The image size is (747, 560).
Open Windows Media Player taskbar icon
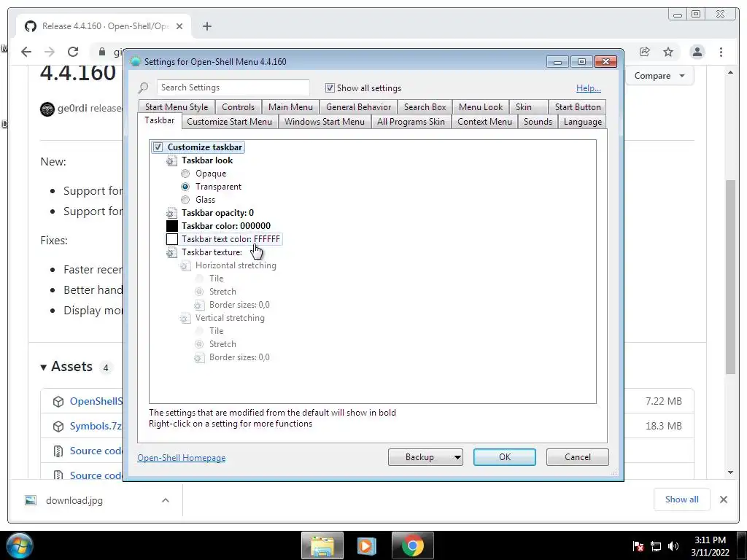(367, 545)
